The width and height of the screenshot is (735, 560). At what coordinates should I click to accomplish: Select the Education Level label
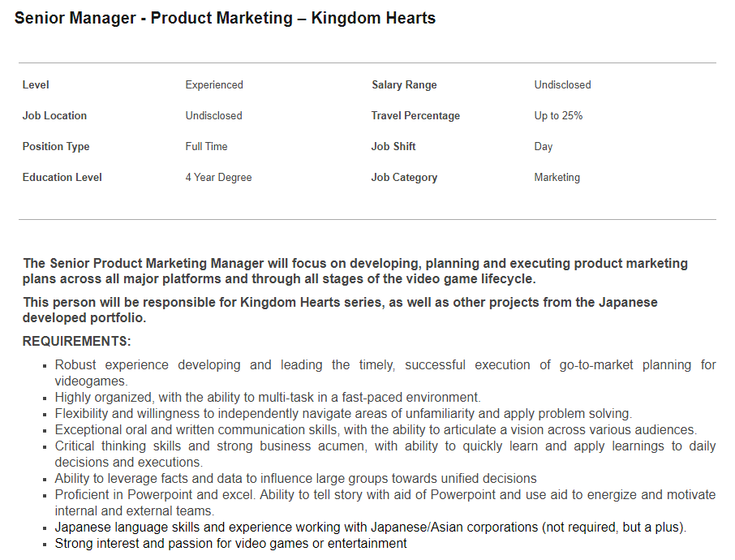click(62, 178)
